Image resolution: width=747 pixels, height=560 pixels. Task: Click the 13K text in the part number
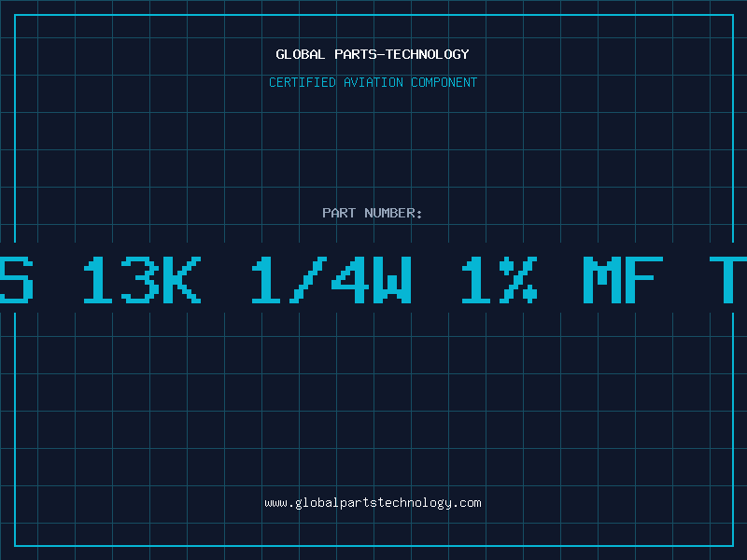[142, 279]
